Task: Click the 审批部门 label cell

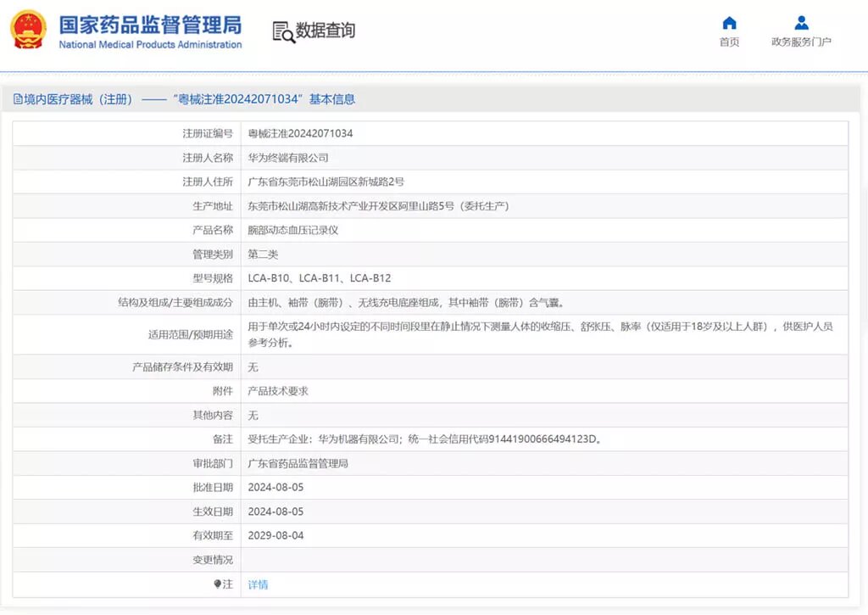Action: click(127, 463)
